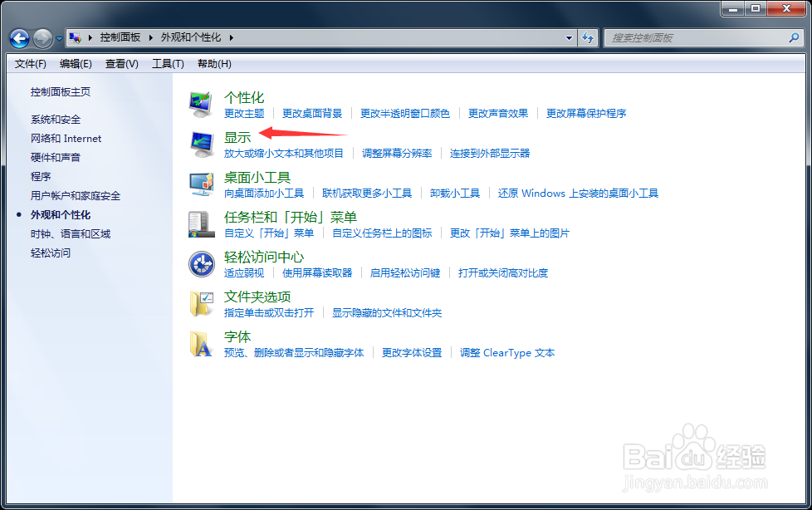Open 个性化 (Personalization) via its icon
The width and height of the screenshot is (812, 510).
tap(200, 103)
